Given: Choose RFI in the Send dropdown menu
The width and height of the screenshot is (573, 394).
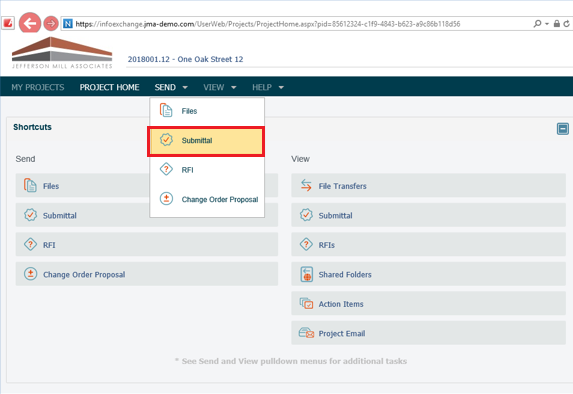Looking at the screenshot, I should point(207,170).
